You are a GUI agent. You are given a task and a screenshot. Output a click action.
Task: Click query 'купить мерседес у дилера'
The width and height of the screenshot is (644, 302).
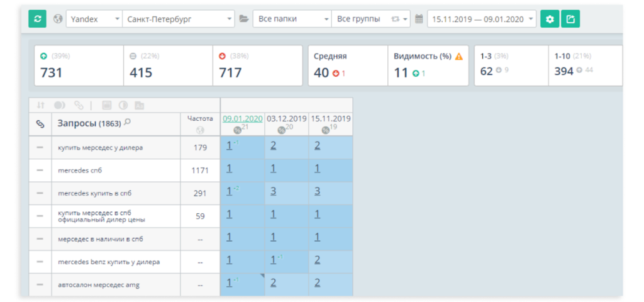tap(100, 147)
